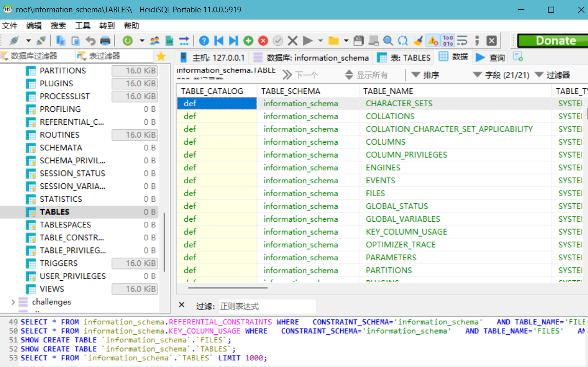This screenshot has height=367, width=588.
Task: Go to last row icon
Action: [x=233, y=41]
